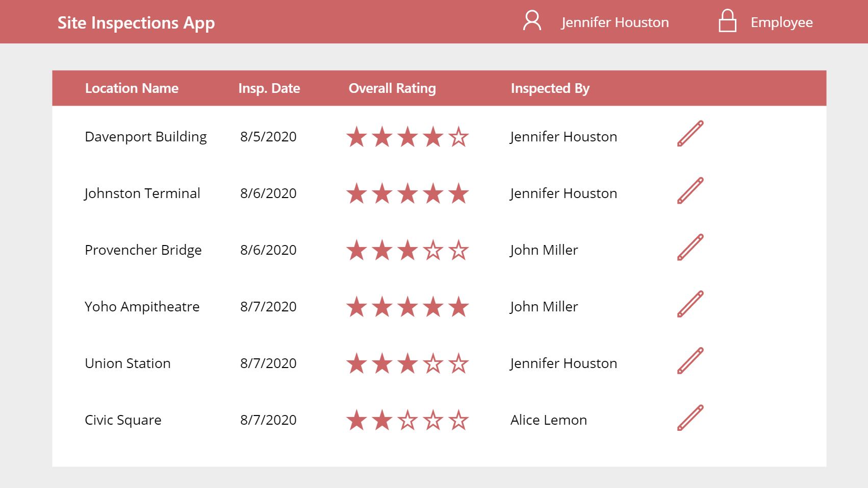Click the fourth star for Provencher Bridge
868x488 pixels.
click(433, 250)
